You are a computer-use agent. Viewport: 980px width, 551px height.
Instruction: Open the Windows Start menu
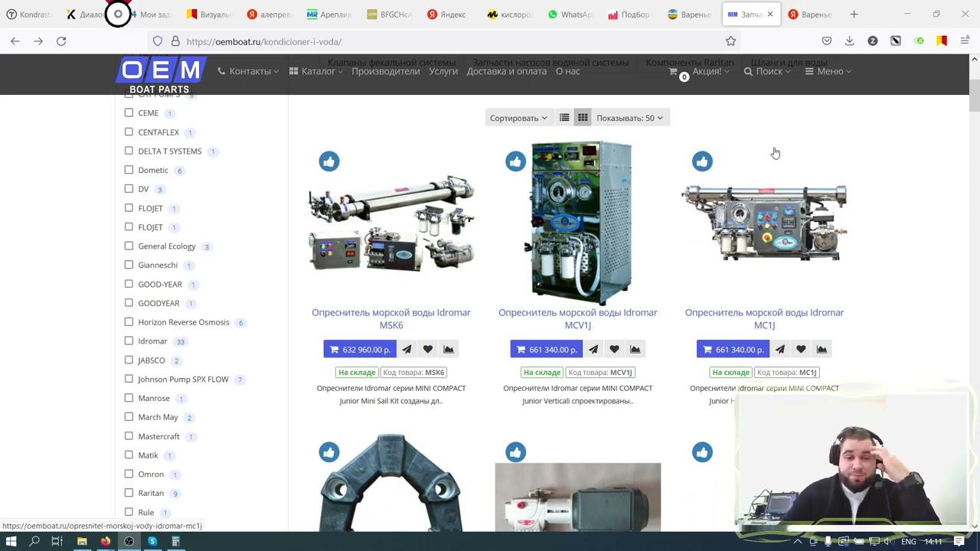[11, 541]
